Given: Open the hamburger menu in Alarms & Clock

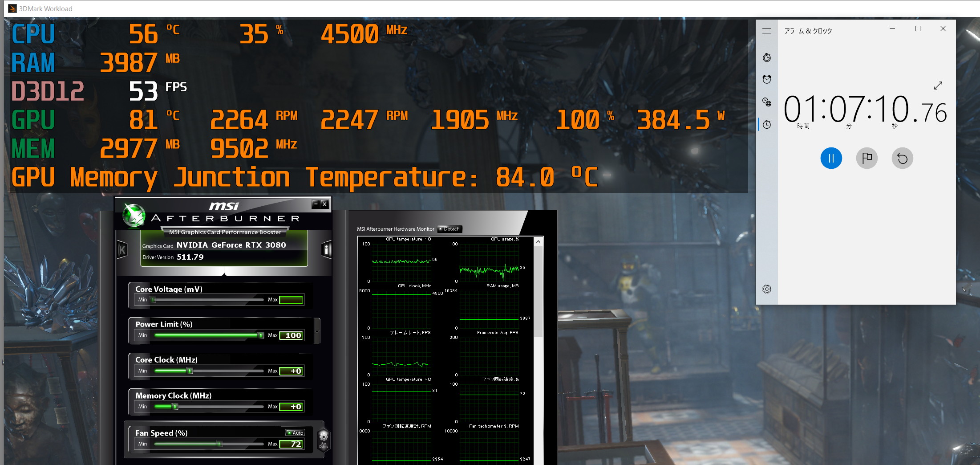Looking at the screenshot, I should (x=767, y=31).
